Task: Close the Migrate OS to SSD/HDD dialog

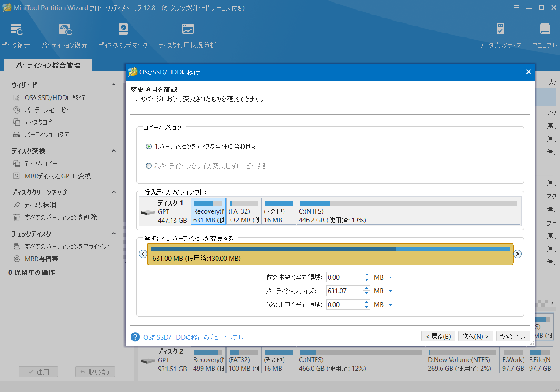Action: click(529, 72)
